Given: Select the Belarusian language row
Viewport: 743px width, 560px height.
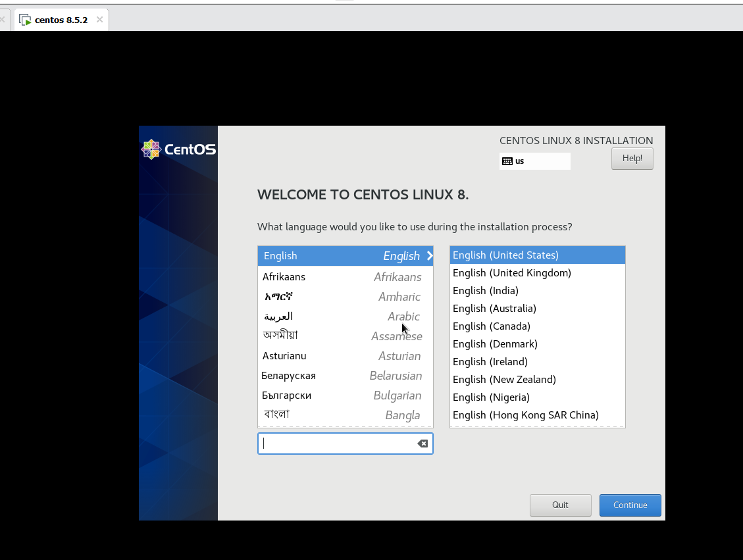Looking at the screenshot, I should (346, 376).
